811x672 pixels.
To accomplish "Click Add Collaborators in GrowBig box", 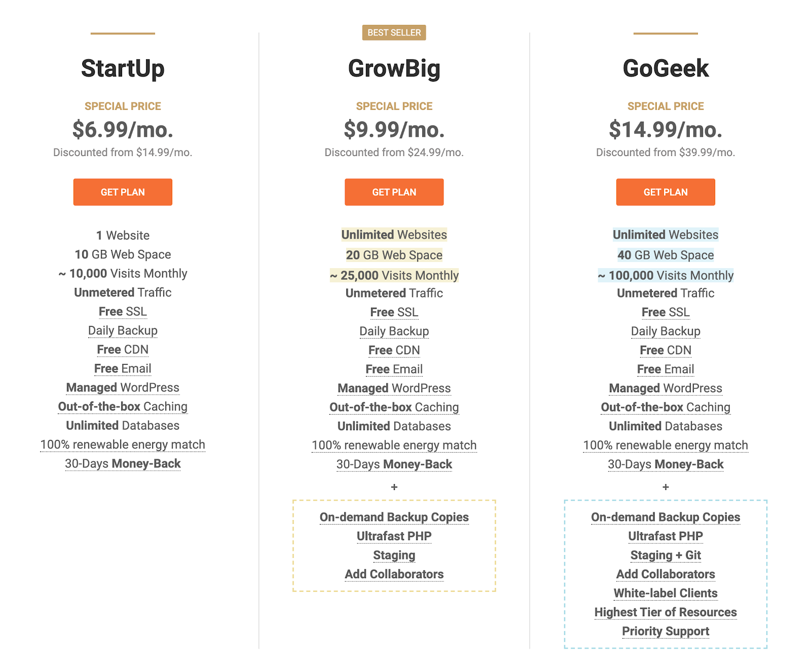I will click(394, 574).
